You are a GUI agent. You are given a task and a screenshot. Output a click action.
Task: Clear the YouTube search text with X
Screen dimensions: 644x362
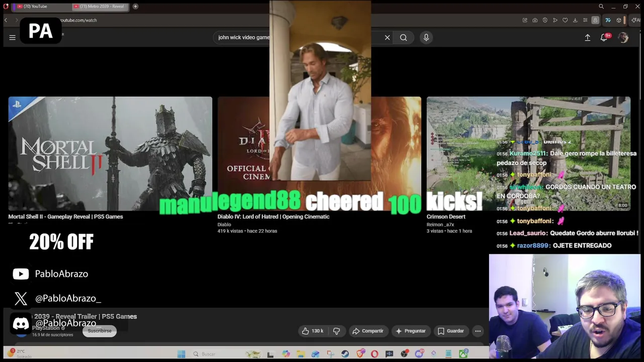(x=387, y=37)
